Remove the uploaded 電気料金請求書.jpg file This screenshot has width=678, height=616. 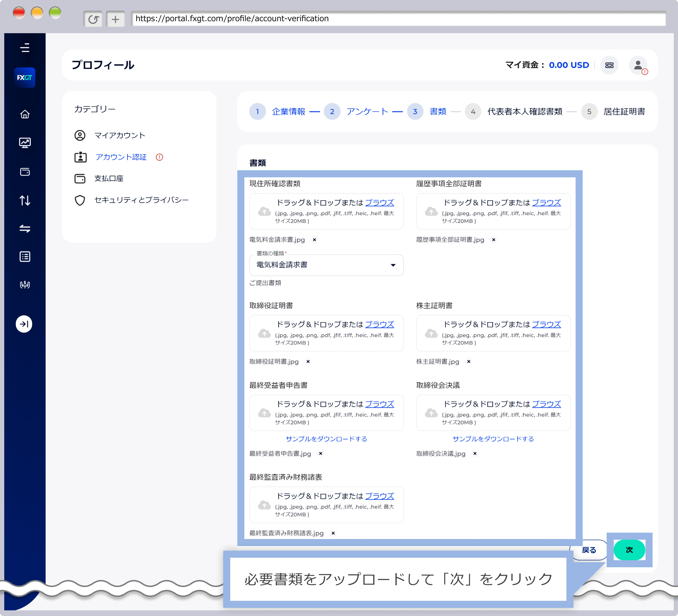315,240
